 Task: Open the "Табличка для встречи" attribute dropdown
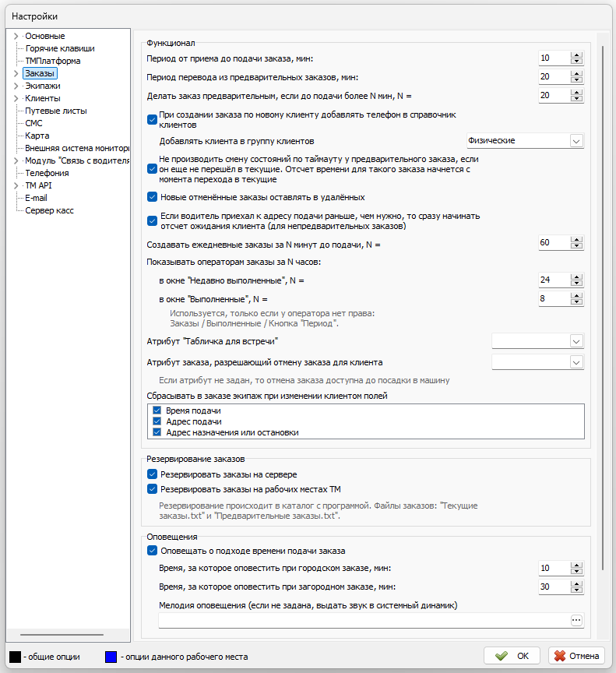(x=576, y=341)
